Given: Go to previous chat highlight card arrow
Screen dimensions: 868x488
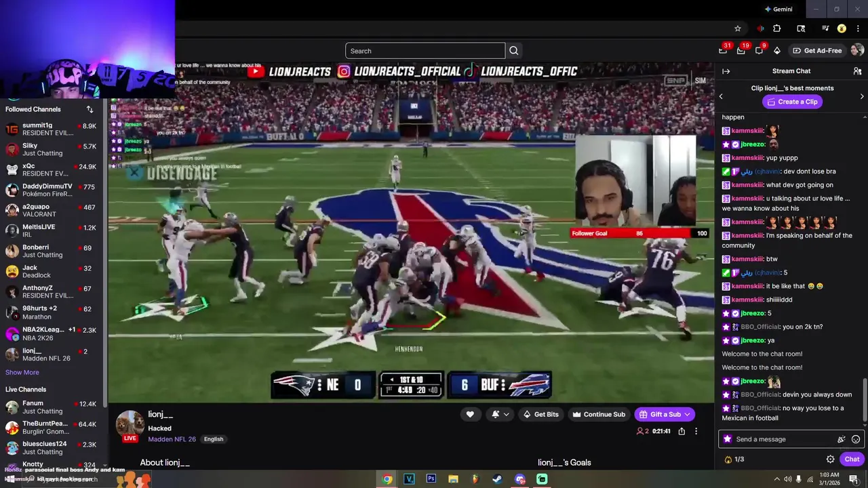Looking at the screenshot, I should pos(721,96).
